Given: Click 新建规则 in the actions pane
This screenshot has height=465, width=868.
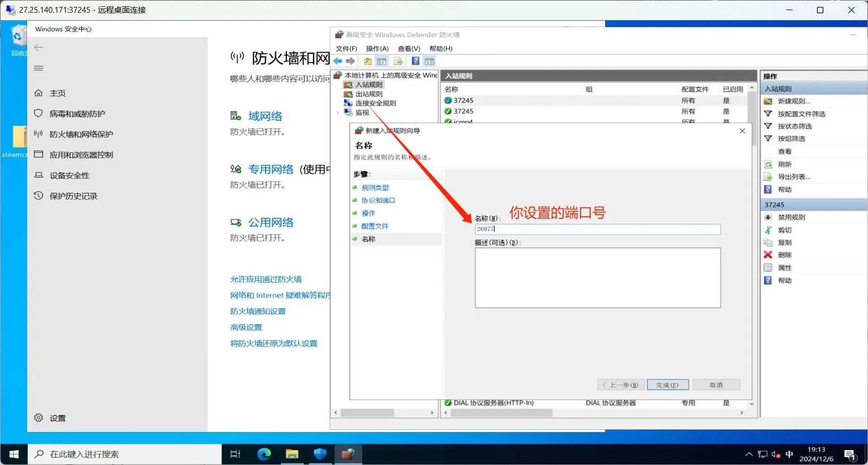Looking at the screenshot, I should 794,101.
